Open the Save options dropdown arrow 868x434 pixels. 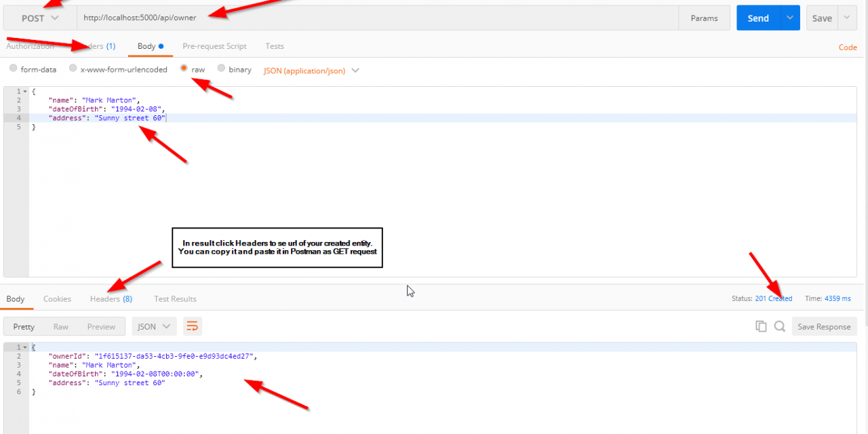tap(847, 18)
